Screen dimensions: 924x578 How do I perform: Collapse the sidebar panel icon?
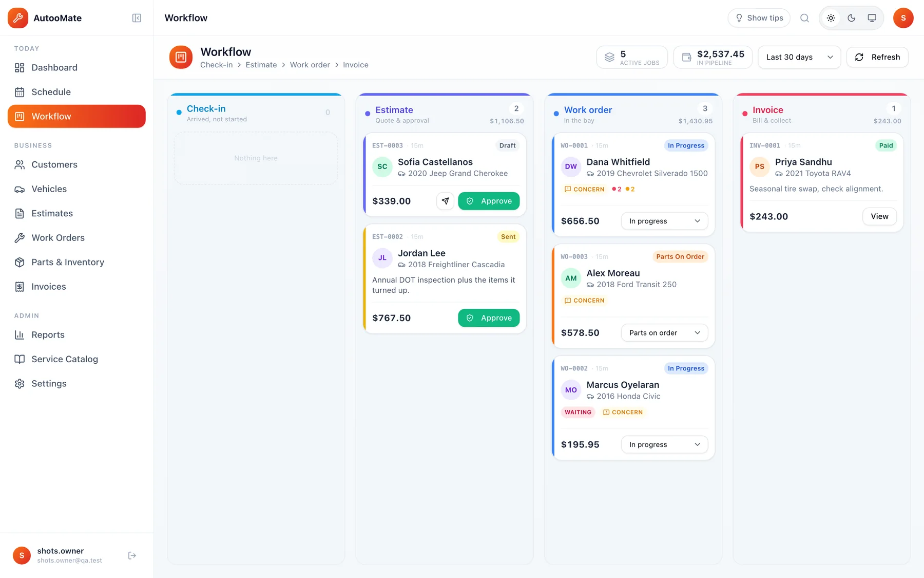click(x=137, y=18)
